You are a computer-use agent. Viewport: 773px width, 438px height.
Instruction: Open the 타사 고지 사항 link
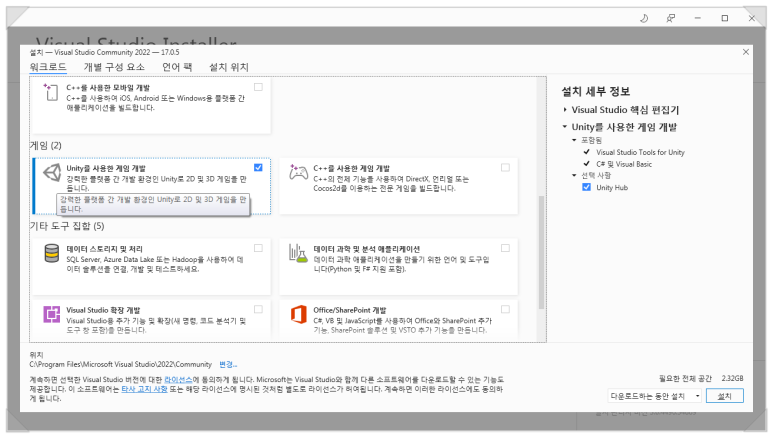[x=144, y=389]
